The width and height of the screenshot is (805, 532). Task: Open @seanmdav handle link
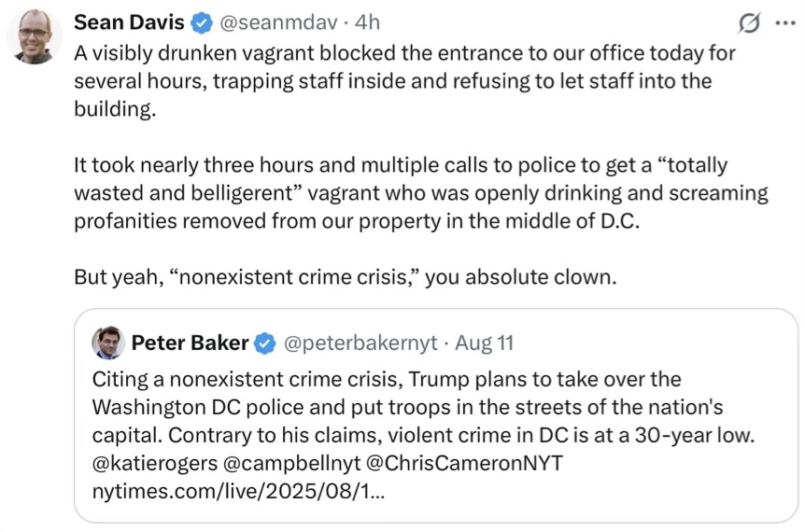point(279,22)
